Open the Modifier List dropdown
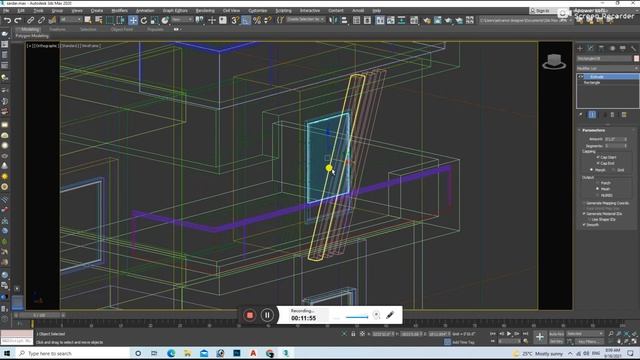Viewport: 640px width, 360px height. (607, 68)
